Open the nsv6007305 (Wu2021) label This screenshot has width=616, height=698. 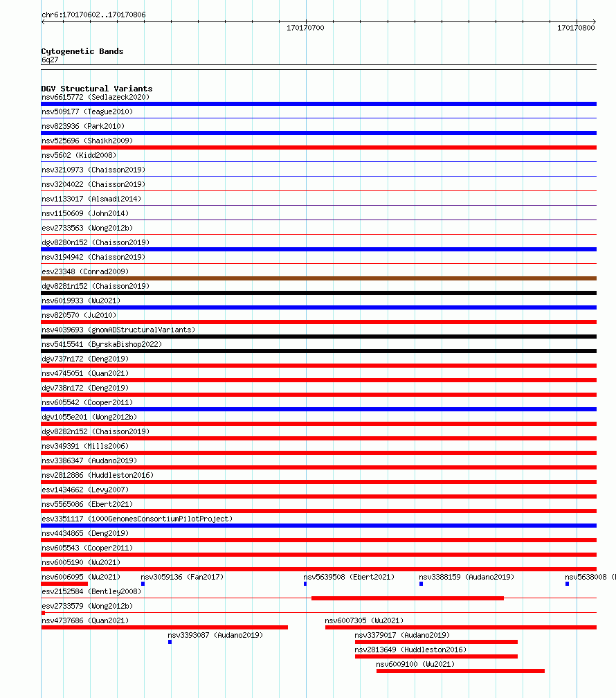[364, 620]
